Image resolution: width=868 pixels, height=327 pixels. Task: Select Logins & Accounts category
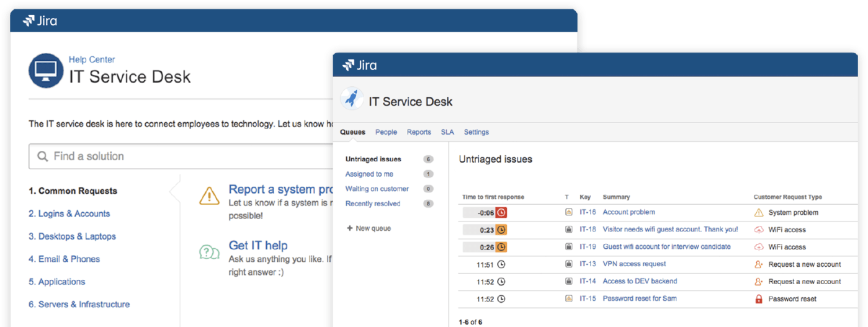(69, 213)
